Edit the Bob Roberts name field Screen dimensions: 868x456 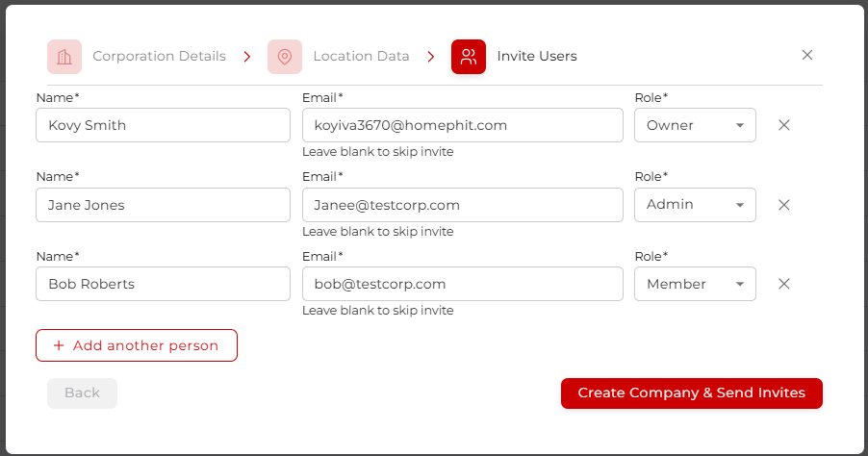[x=163, y=284]
